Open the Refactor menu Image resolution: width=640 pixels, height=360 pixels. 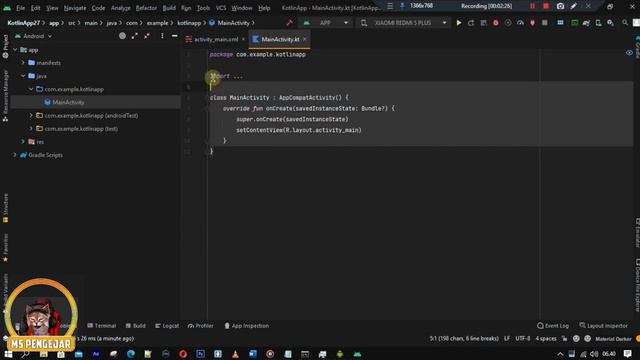point(146,8)
